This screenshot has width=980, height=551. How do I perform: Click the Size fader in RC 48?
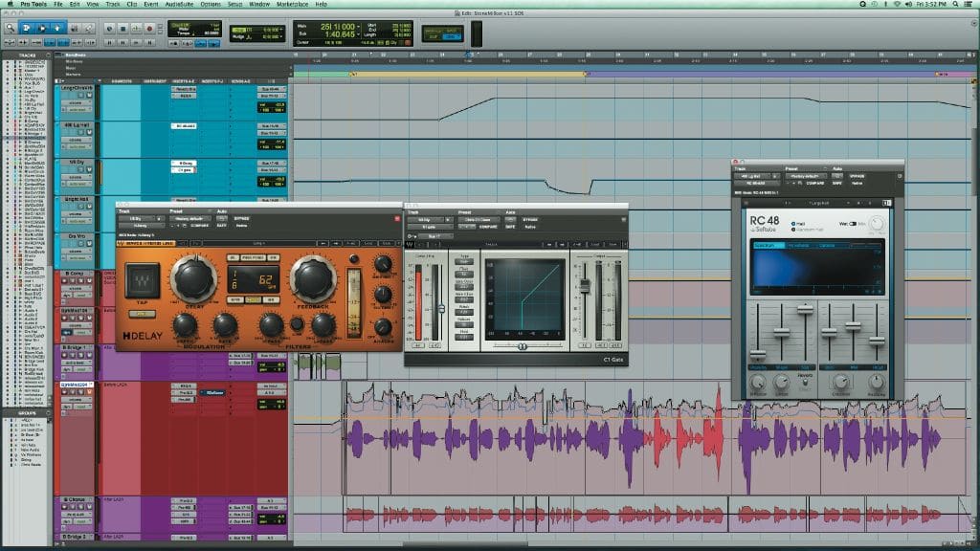[x=805, y=309]
